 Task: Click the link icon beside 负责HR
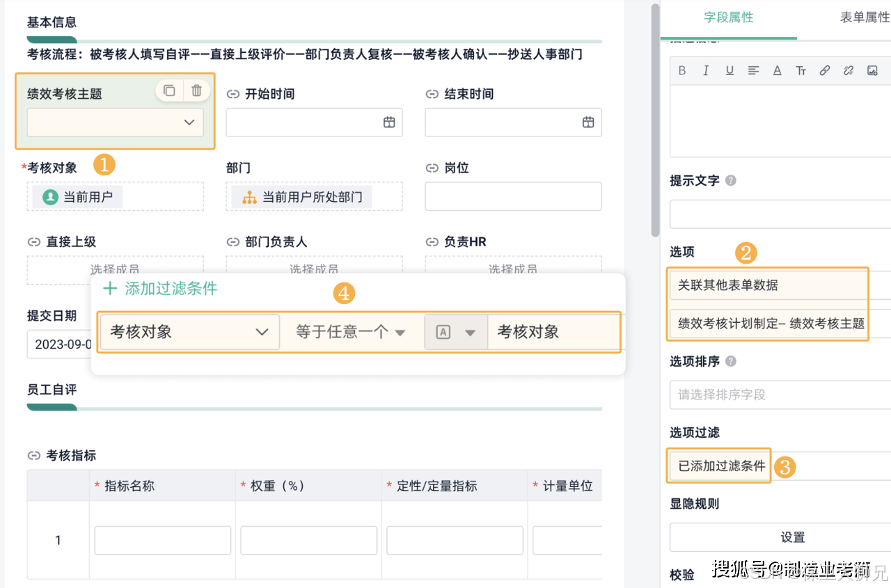click(x=432, y=242)
